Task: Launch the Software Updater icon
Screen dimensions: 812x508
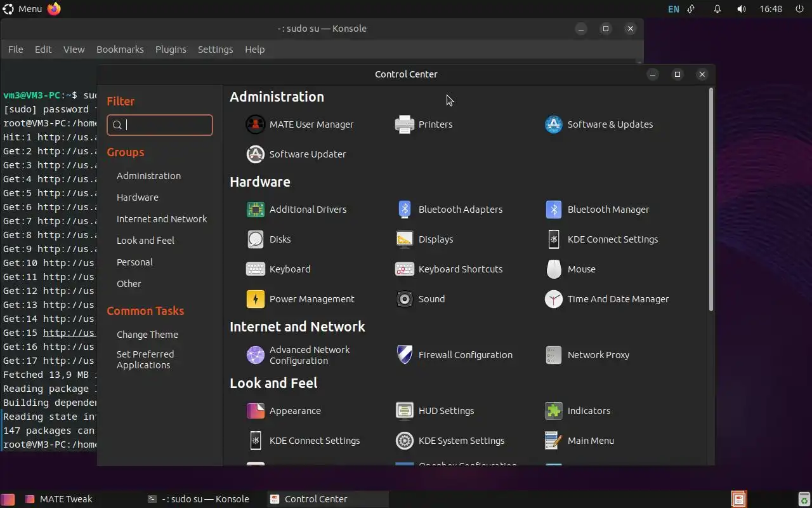Action: [255, 154]
